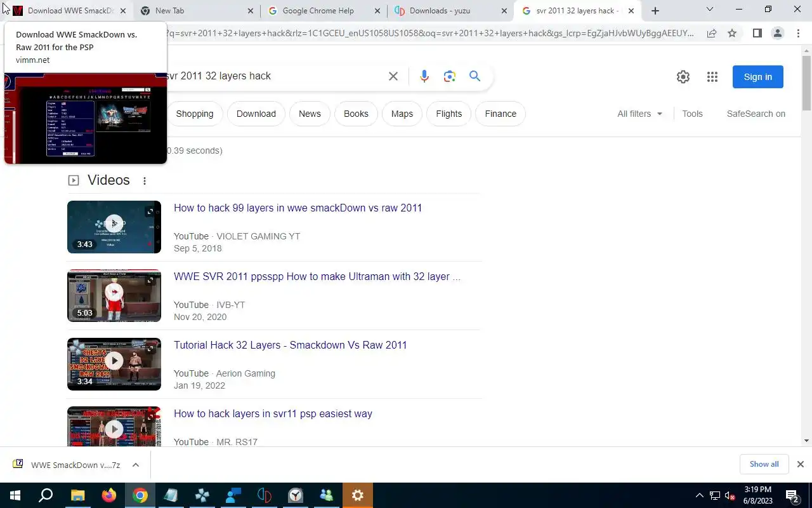
Task: Select the Books filter chip
Action: (356, 114)
